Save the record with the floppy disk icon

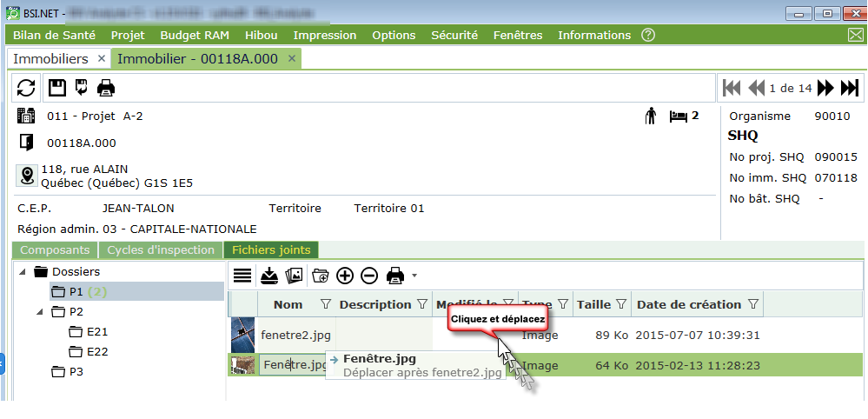pyautogui.click(x=56, y=88)
